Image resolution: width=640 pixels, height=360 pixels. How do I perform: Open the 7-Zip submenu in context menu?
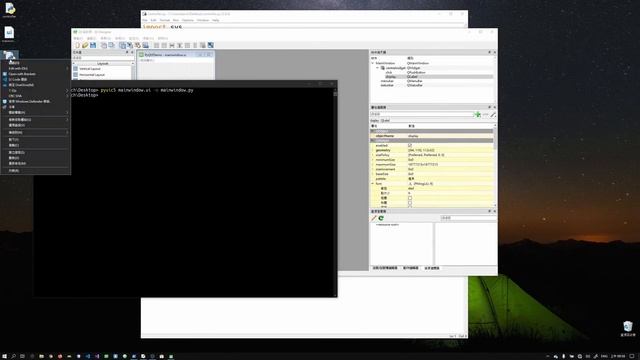[36, 90]
